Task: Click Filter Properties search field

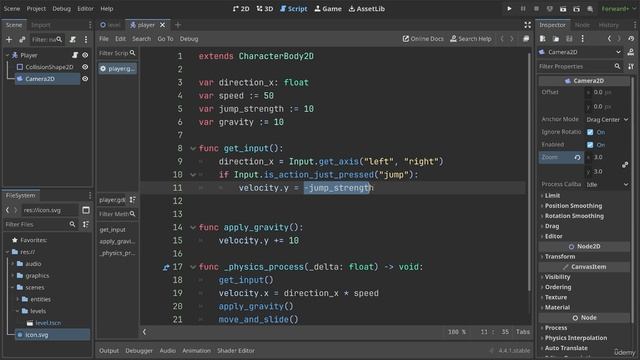Action: [580, 66]
